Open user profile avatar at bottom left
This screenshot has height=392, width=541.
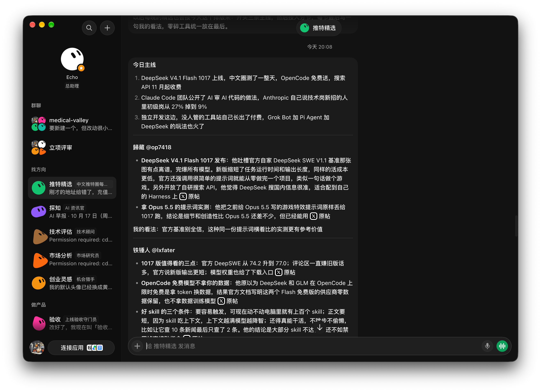[37, 348]
